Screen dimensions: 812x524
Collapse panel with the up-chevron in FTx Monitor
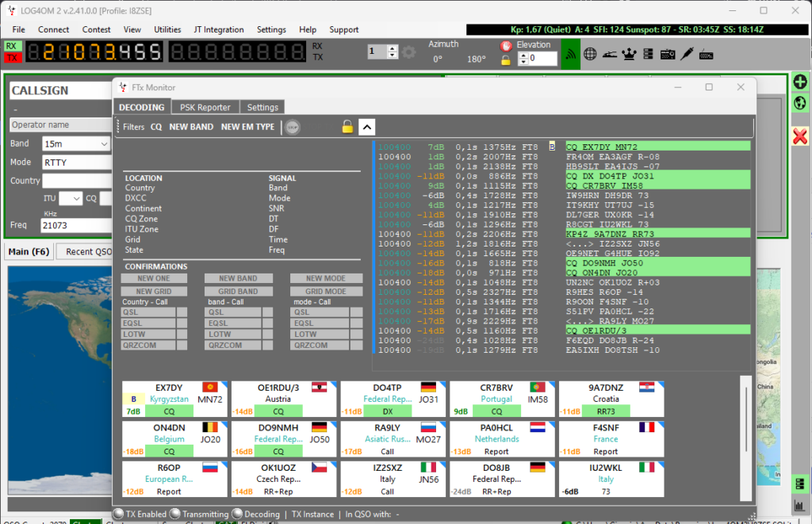(366, 127)
